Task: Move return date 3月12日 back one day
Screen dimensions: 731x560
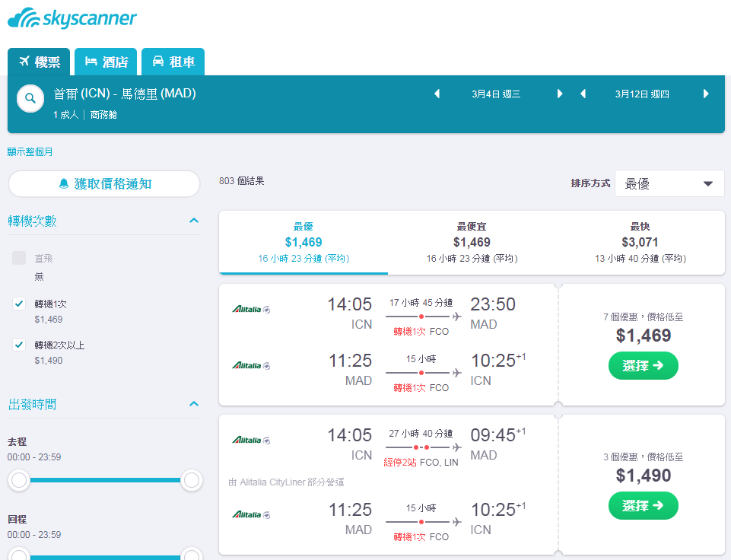Action: click(583, 94)
